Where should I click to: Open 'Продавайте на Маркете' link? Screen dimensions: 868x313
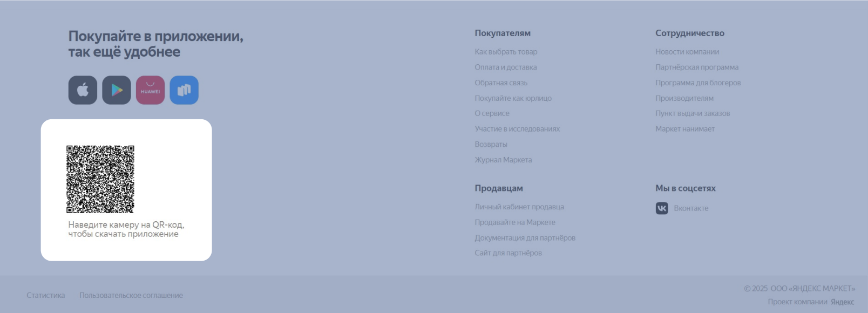(515, 222)
